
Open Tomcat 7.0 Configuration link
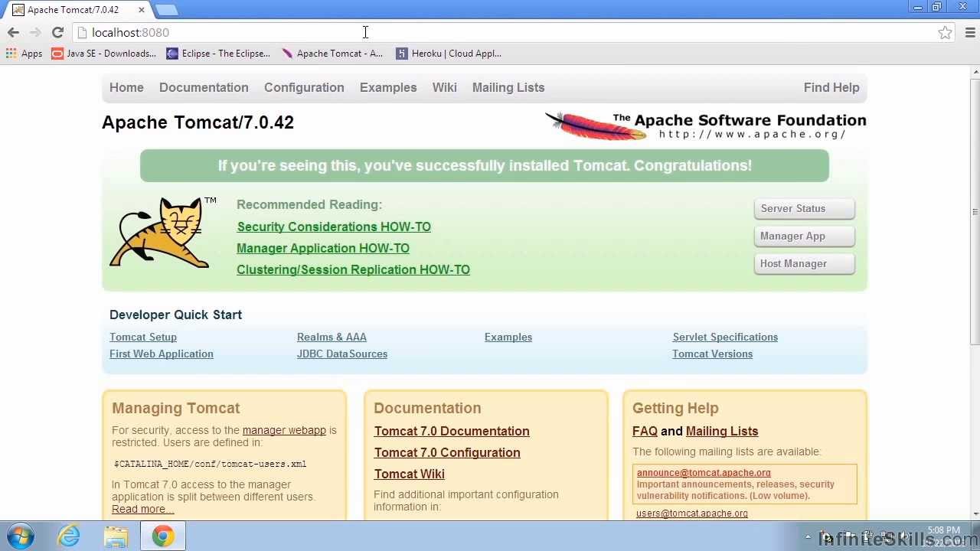tap(447, 452)
